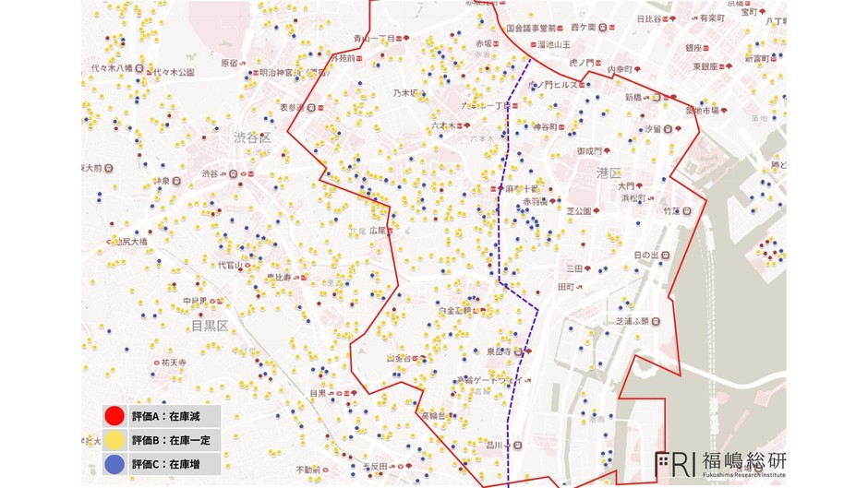This screenshot has height=488, width=868.
Task: Click the 代官山 station label
Action: click(x=230, y=265)
